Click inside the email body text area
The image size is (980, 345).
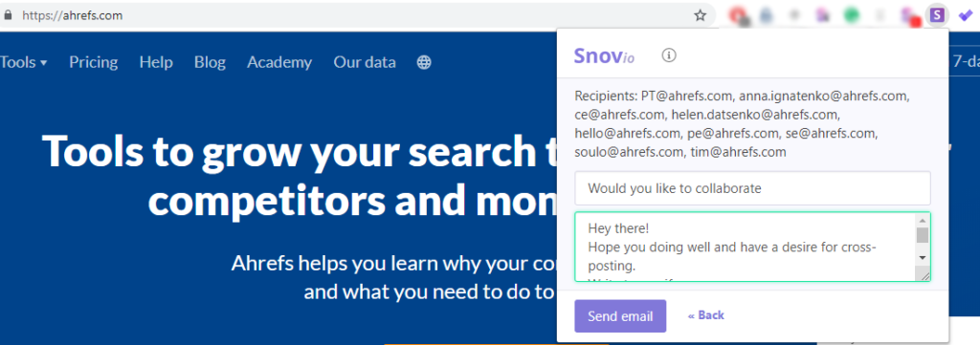[744, 248]
